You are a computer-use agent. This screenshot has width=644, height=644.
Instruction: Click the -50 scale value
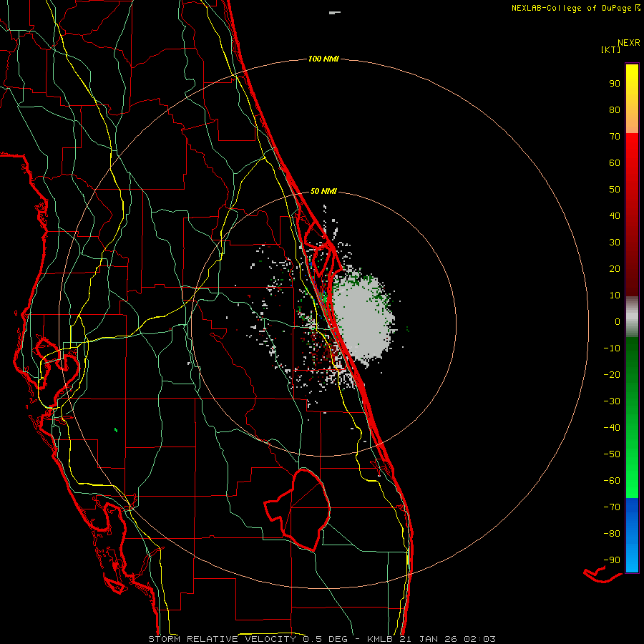click(x=612, y=454)
